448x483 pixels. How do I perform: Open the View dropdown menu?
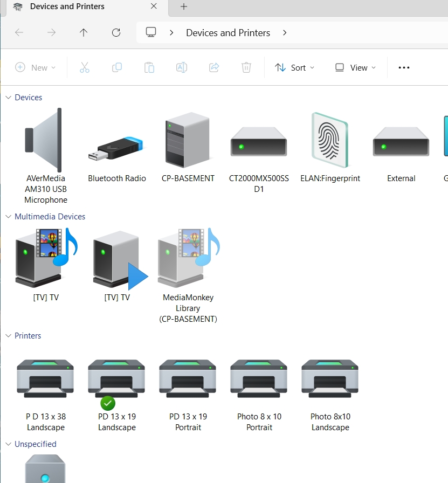click(x=356, y=67)
